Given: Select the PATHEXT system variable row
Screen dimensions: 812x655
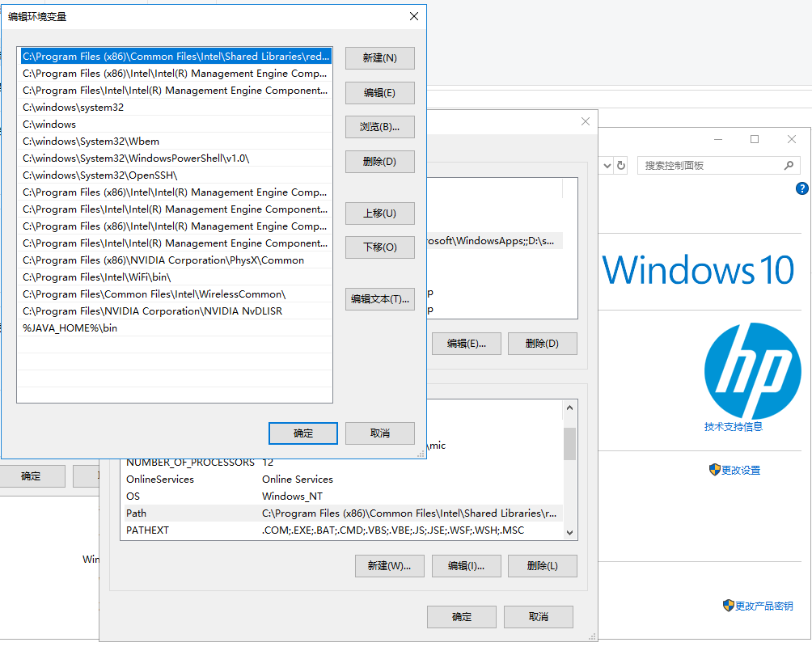Looking at the screenshot, I should 342,530.
